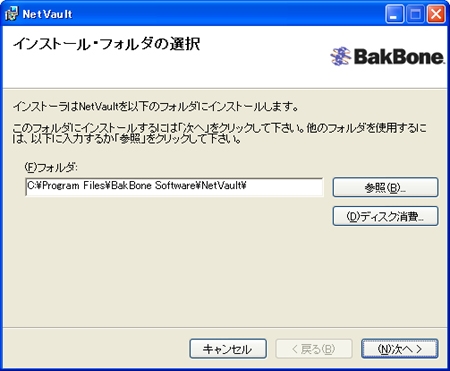Click the BakBone brand name text

click(x=399, y=56)
